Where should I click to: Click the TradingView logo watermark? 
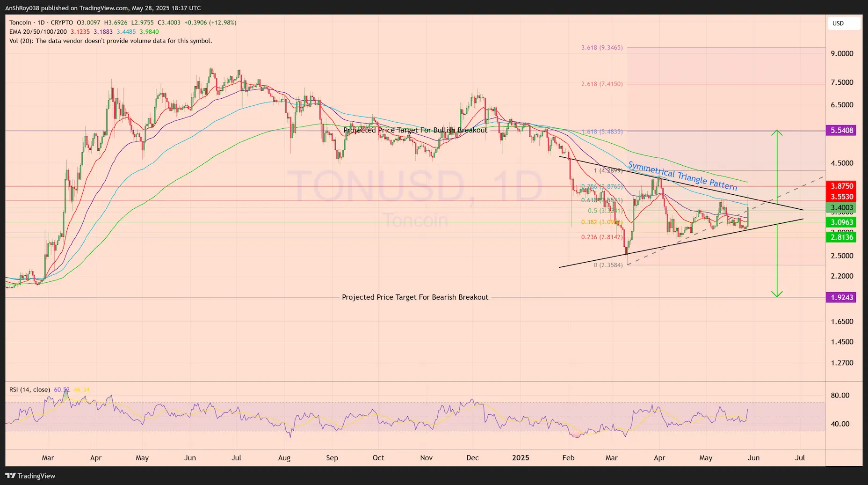tap(29, 476)
